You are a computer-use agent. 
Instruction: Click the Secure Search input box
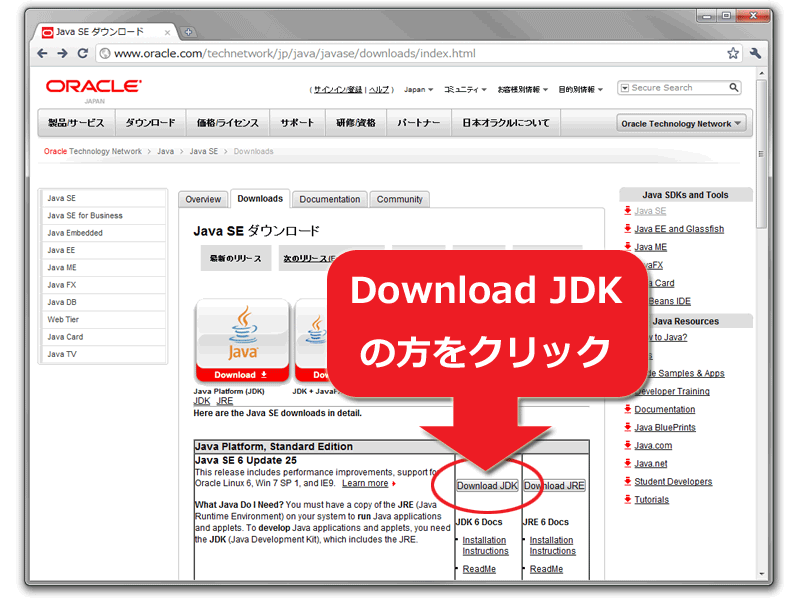click(679, 88)
